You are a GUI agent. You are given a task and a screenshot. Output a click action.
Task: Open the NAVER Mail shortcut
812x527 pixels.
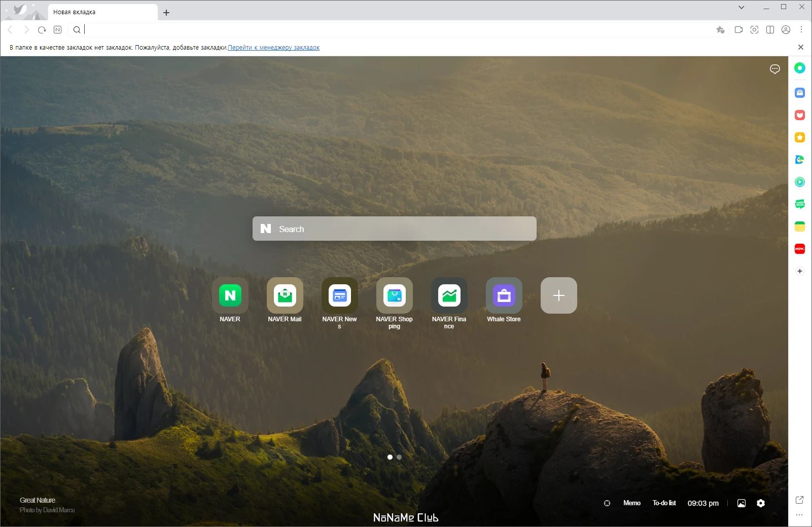(285, 295)
